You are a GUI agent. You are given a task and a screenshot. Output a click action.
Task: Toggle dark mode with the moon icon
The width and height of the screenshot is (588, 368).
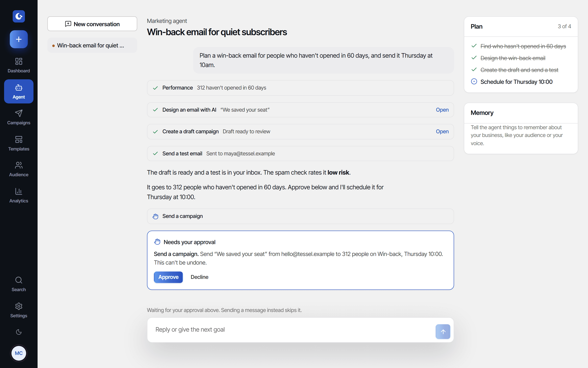[19, 332]
